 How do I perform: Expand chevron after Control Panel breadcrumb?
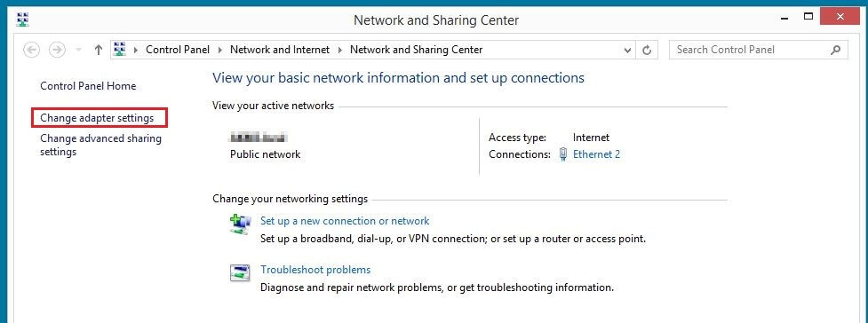pyautogui.click(x=219, y=50)
